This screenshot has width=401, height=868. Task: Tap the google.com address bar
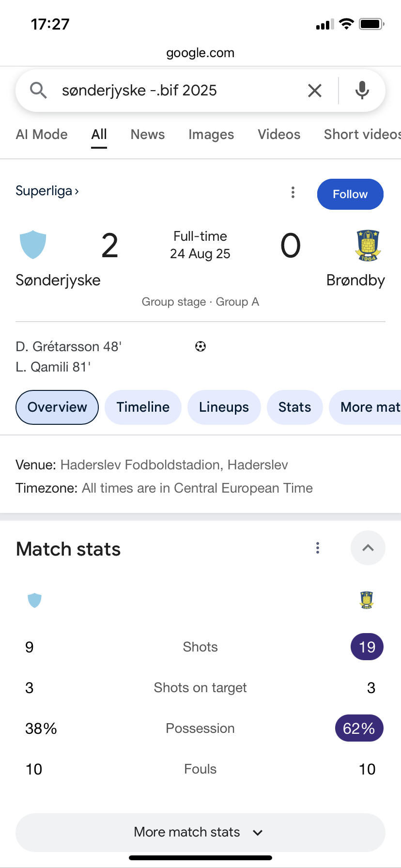pyautogui.click(x=200, y=53)
